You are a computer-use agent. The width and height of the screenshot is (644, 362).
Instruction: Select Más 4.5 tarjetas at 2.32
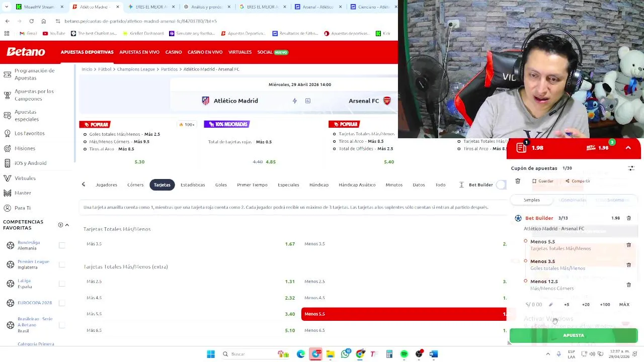[191, 298]
